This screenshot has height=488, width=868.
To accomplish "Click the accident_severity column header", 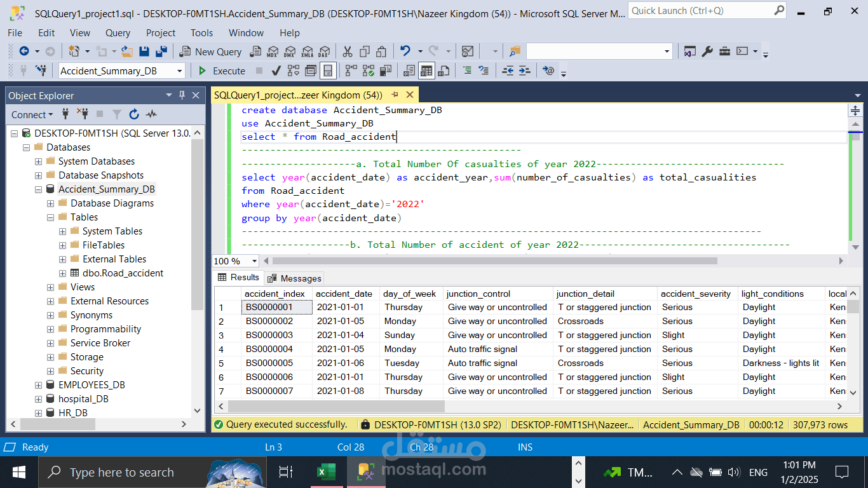I will point(698,294).
